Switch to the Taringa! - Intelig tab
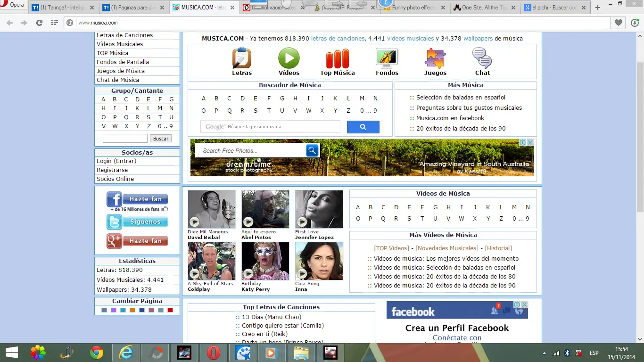 (x=64, y=8)
